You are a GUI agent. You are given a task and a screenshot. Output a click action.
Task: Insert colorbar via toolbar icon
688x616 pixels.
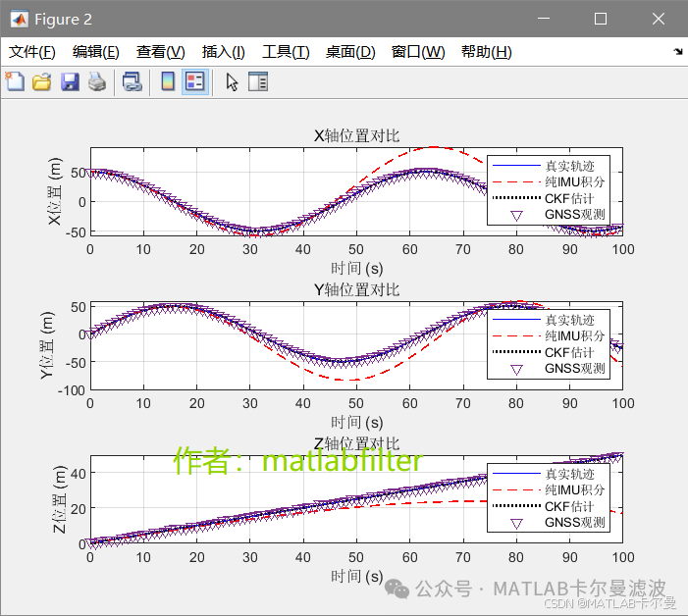click(x=168, y=81)
